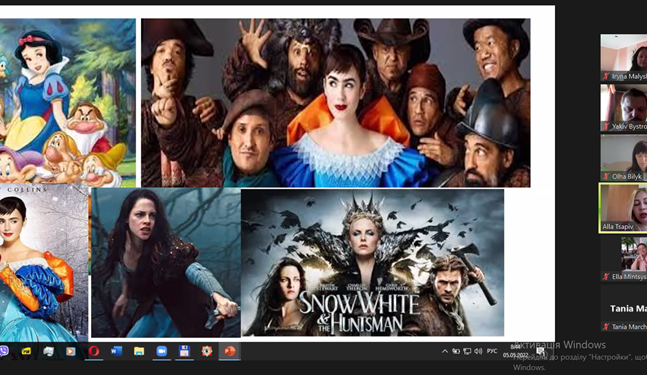Open the media player icon in taskbar
647x375 pixels.
click(71, 351)
